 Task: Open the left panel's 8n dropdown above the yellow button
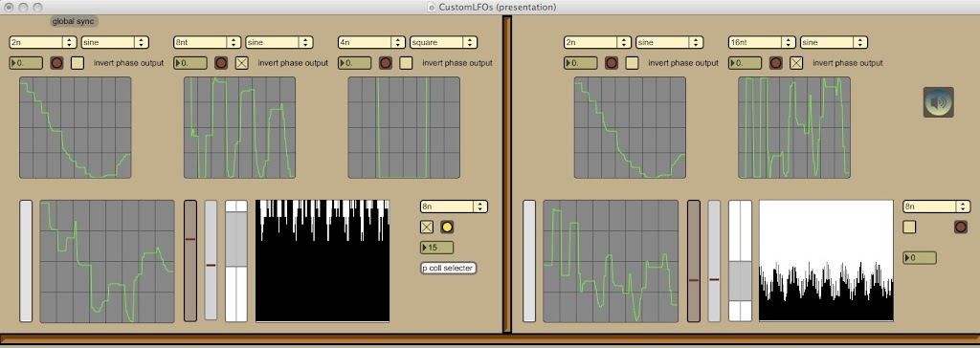coord(454,207)
